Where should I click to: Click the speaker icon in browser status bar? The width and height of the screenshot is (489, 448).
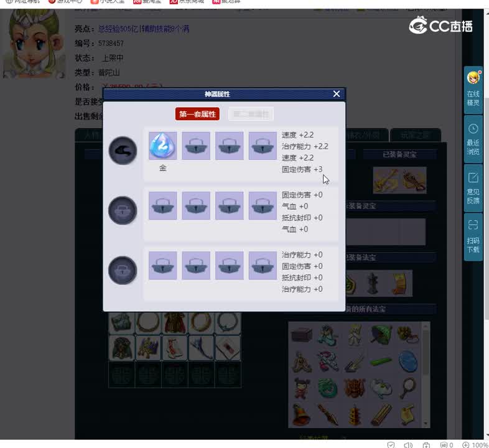tap(408, 445)
